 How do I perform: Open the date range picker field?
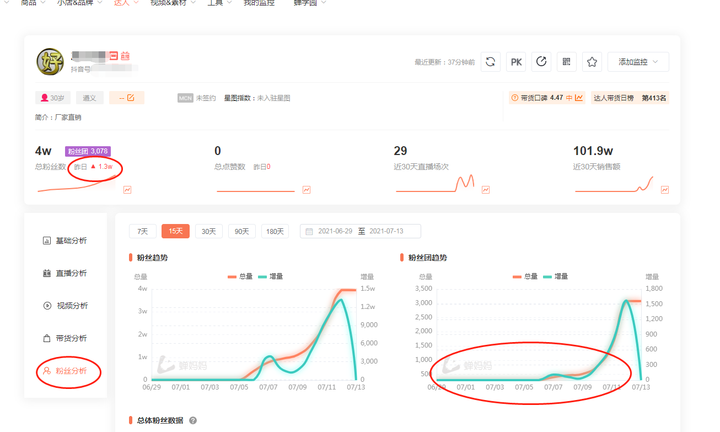(360, 231)
